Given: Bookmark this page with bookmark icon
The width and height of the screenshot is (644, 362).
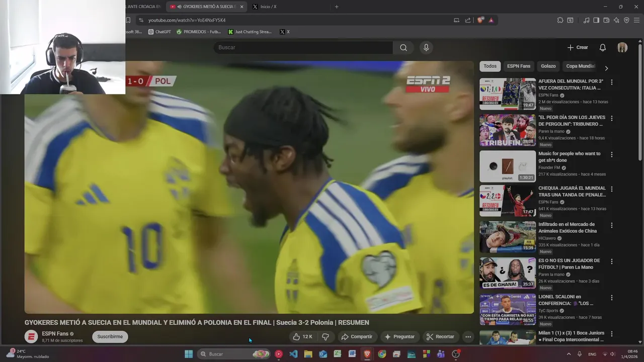Looking at the screenshot, I should (x=128, y=20).
